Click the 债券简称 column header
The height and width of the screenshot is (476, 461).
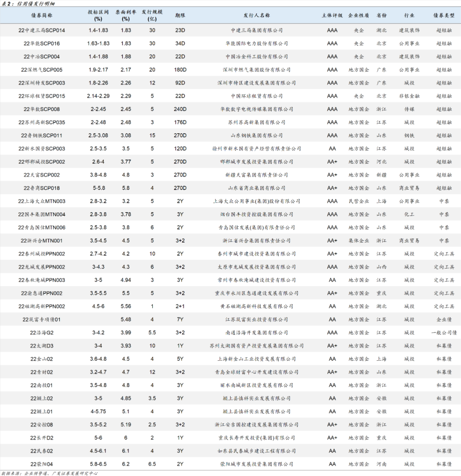(41, 15)
